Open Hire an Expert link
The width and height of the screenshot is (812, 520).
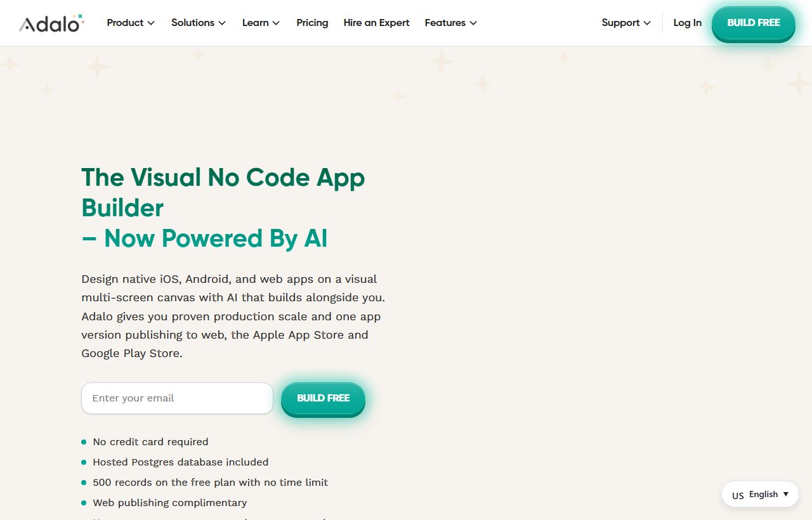[376, 23]
